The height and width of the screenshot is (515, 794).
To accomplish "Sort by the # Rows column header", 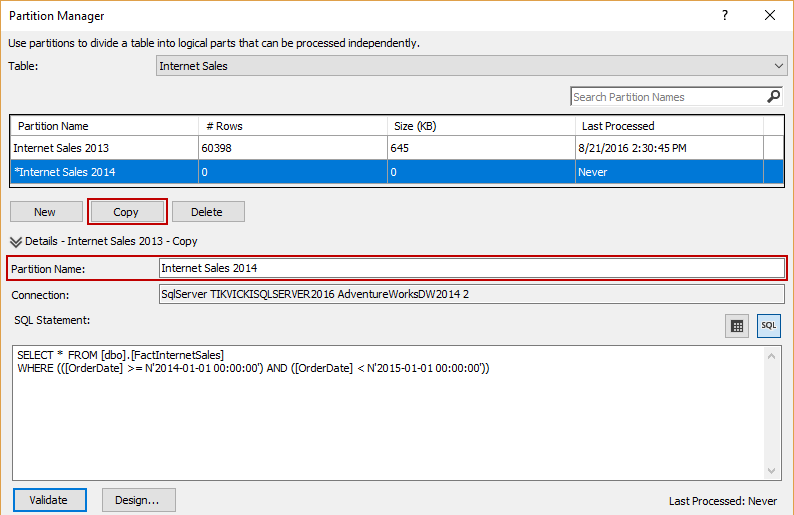I will [292, 126].
